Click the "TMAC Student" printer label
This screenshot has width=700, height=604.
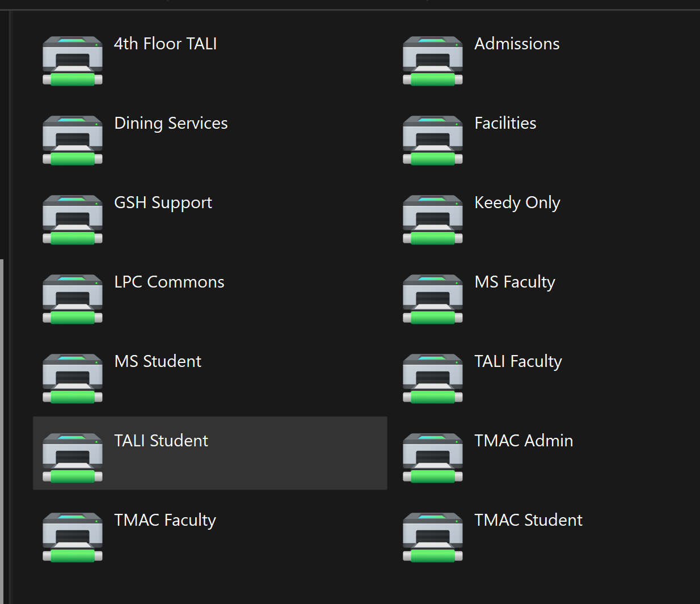coord(528,520)
